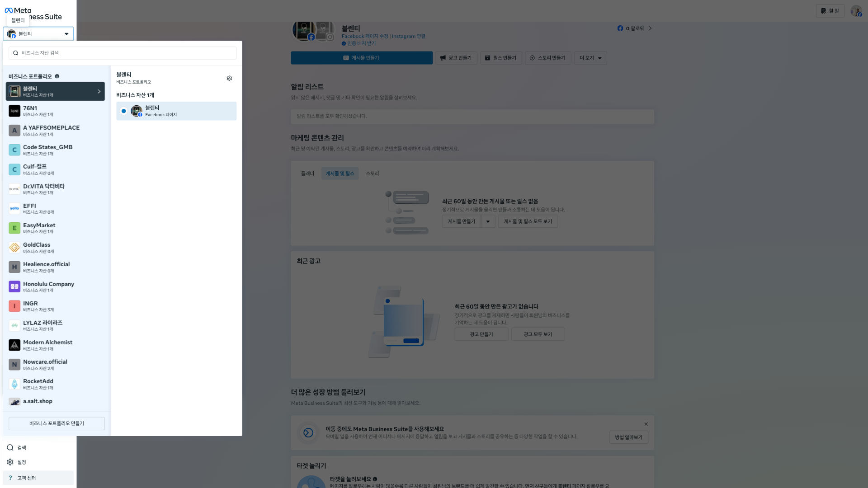Click the 할 일 task icon button
The width and height of the screenshot is (868, 488).
[830, 11]
